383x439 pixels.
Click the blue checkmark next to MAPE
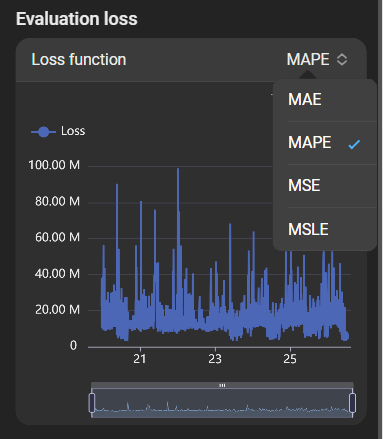pyautogui.click(x=354, y=144)
